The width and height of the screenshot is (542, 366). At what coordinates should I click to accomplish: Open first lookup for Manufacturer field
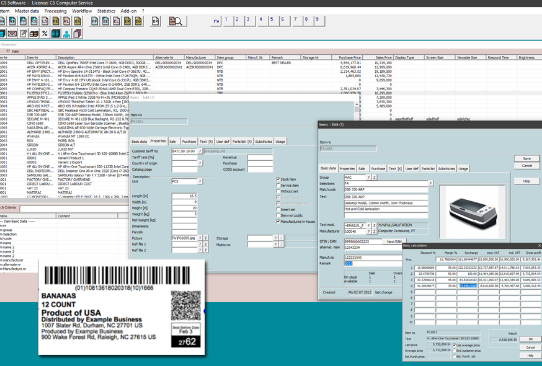(369, 231)
